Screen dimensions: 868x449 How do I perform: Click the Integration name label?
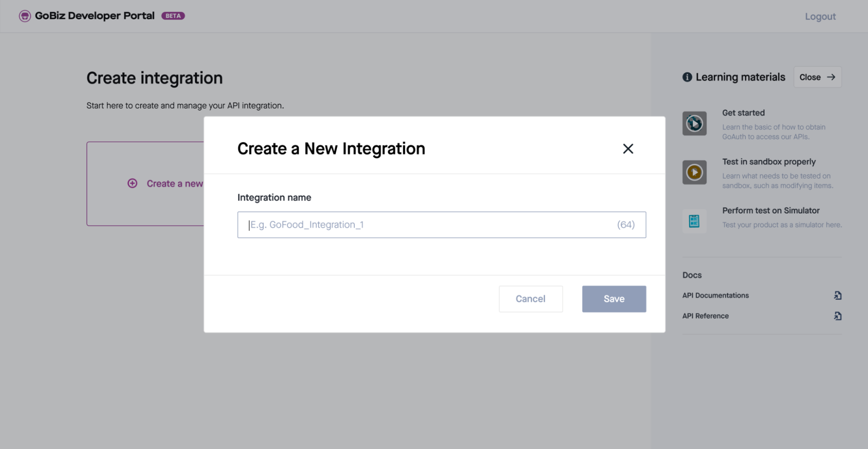[x=274, y=197]
